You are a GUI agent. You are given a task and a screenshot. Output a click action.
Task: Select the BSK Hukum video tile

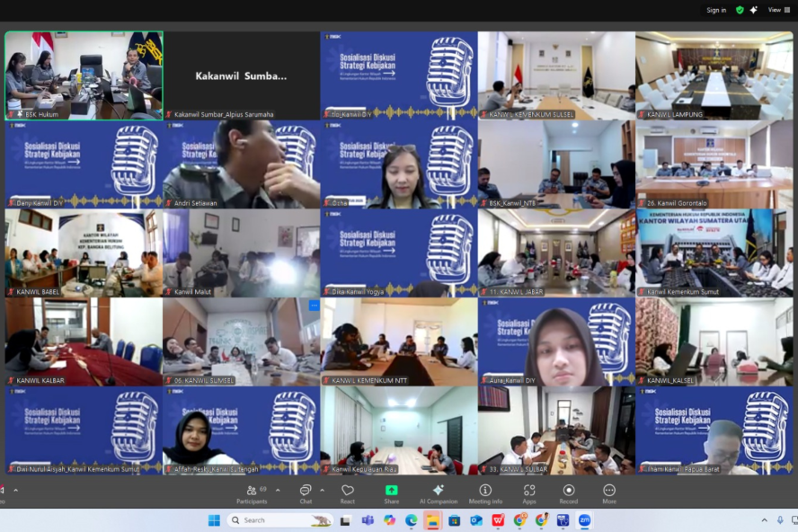pyautogui.click(x=84, y=75)
